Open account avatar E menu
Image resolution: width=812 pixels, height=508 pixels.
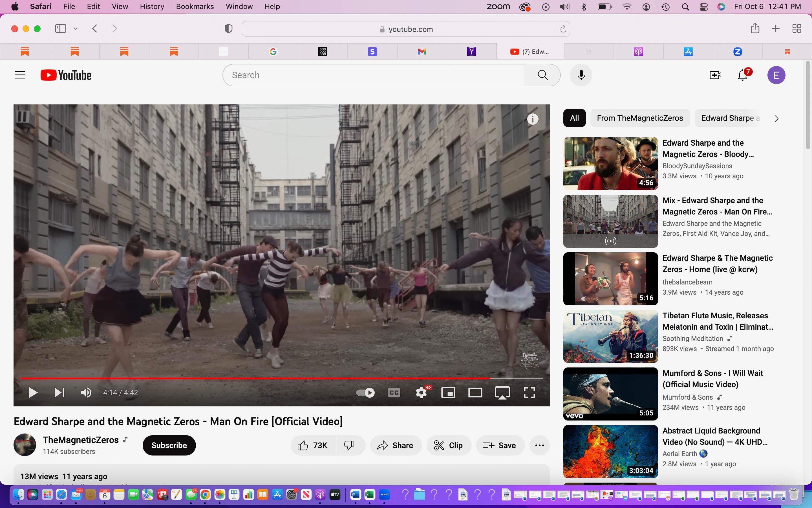click(x=776, y=75)
